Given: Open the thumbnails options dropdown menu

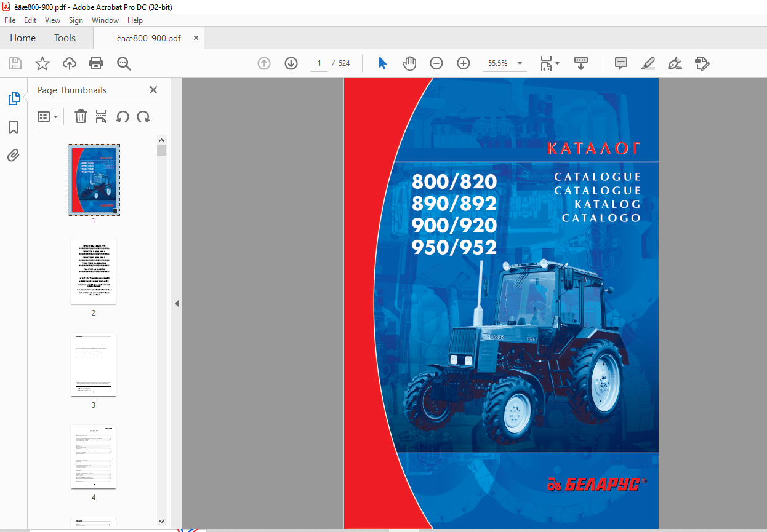Looking at the screenshot, I should [48, 116].
